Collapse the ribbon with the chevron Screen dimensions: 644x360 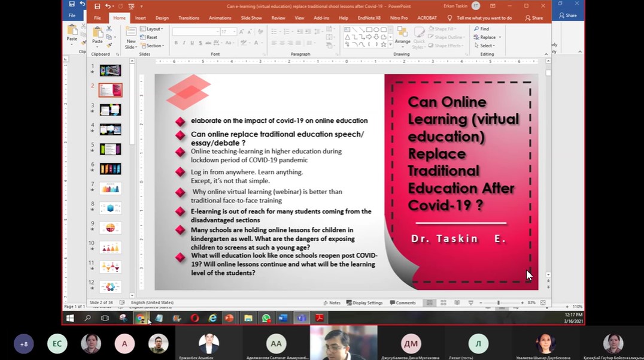click(x=546, y=54)
